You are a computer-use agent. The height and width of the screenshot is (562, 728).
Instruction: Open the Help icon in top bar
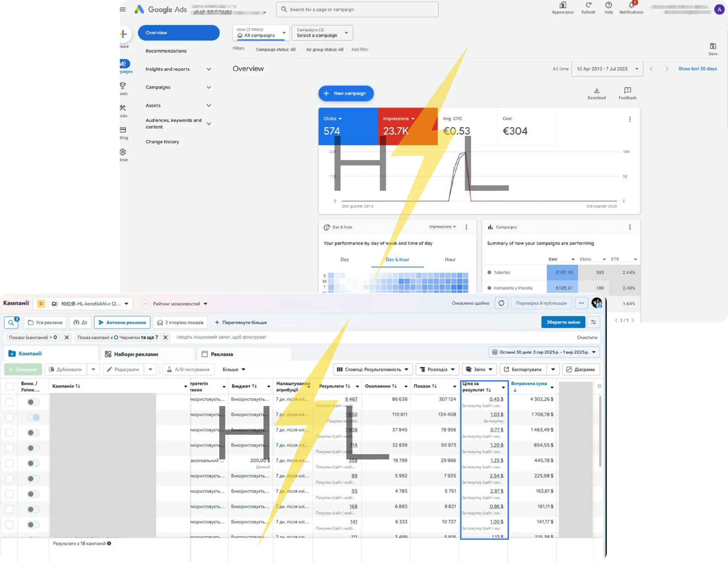[608, 6]
